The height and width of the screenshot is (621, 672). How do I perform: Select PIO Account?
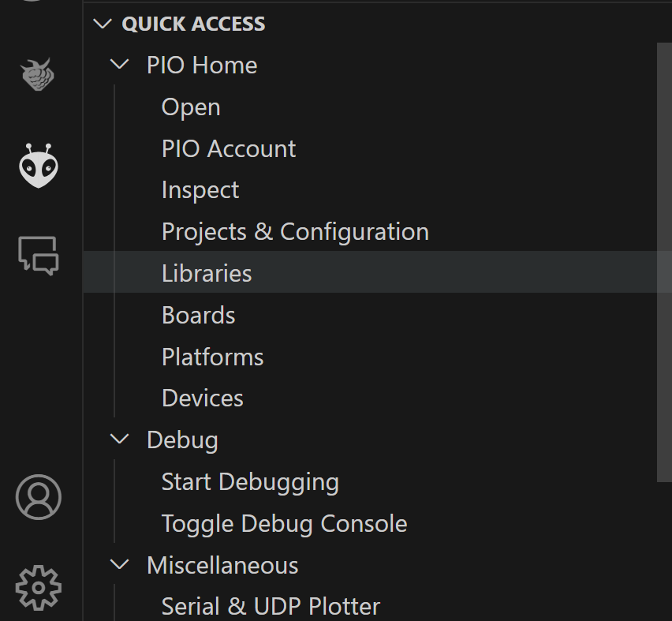[x=228, y=148]
